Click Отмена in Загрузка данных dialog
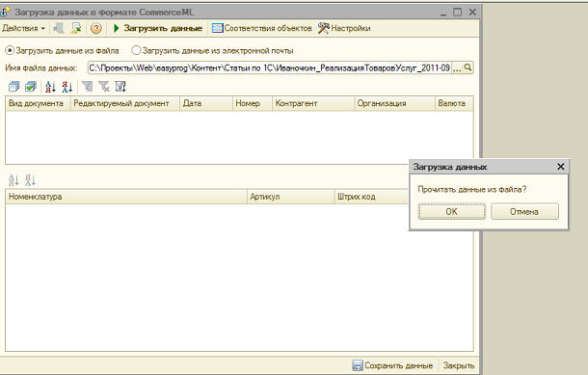This screenshot has width=588, height=375. click(x=524, y=211)
